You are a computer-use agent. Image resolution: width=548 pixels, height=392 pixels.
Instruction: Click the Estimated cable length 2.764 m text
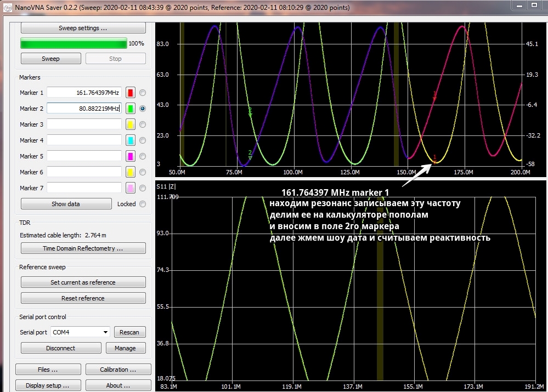63,235
